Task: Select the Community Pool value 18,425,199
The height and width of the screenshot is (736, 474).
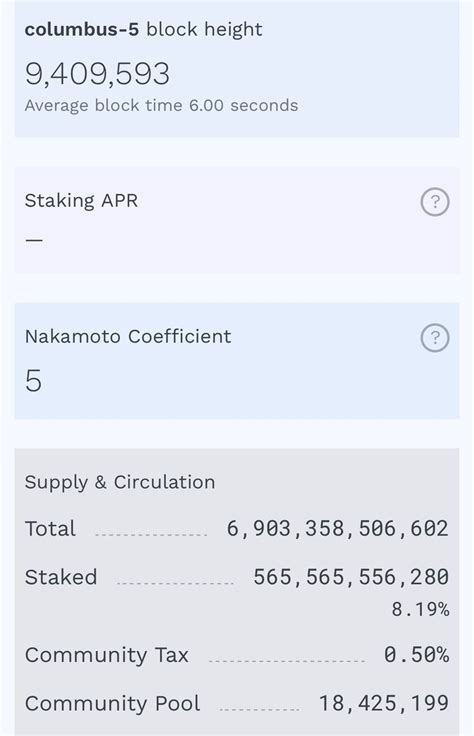Action: point(384,703)
